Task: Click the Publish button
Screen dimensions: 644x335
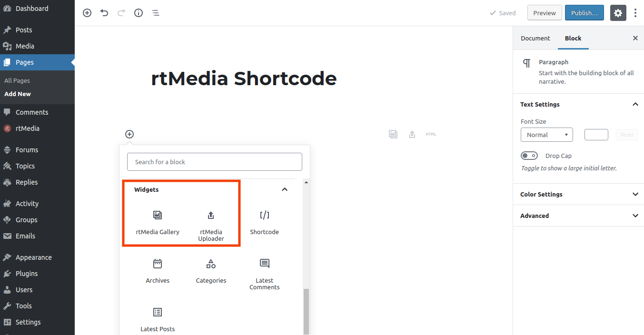Action: [x=584, y=13]
